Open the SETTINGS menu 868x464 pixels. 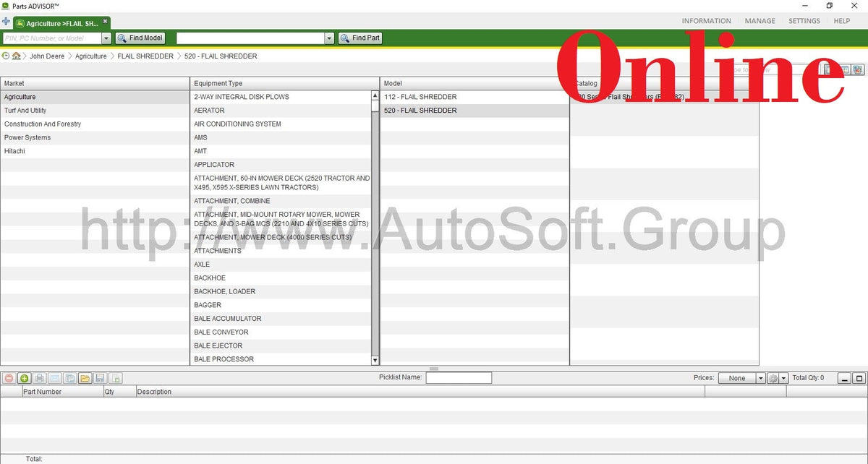pyautogui.click(x=804, y=20)
